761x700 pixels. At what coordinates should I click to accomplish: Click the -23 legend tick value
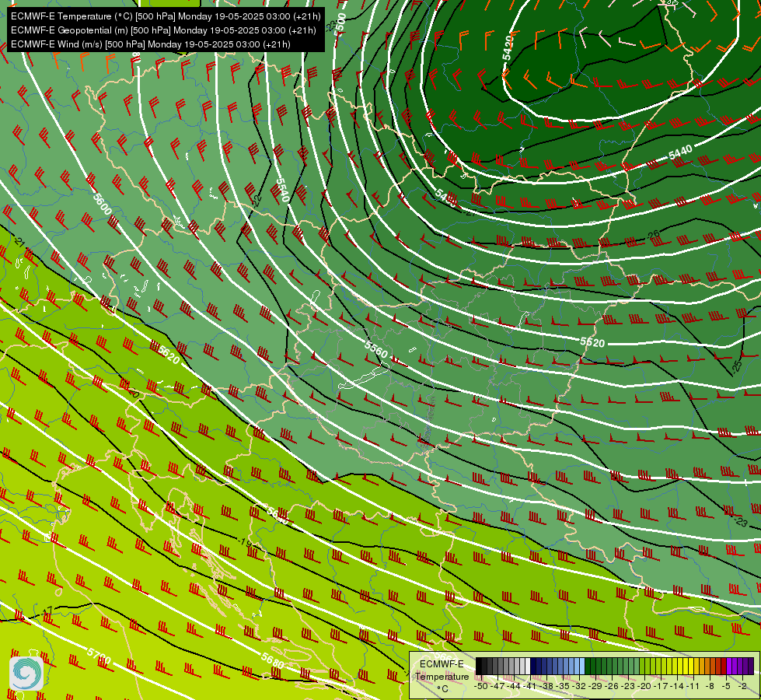coord(627,686)
